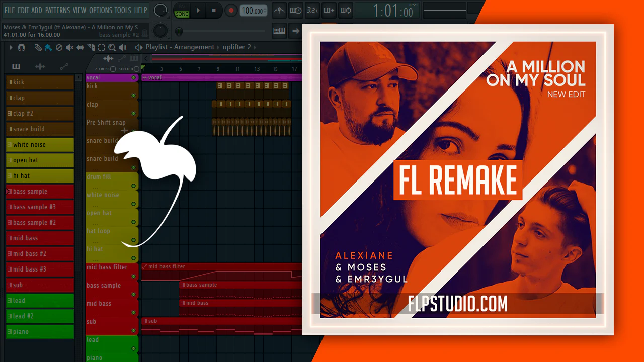Select the bass sample #3 pattern
Viewport: 644px width, 362px height.
(40, 207)
